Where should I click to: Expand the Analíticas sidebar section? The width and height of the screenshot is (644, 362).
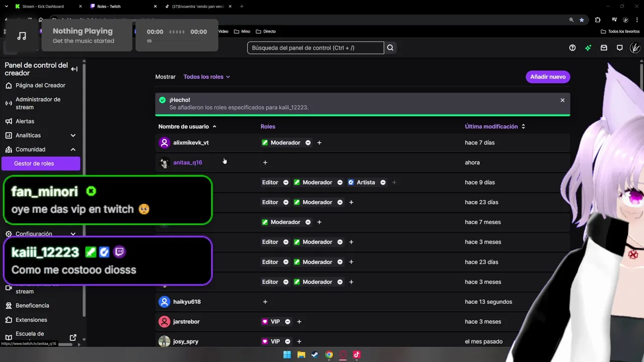pyautogui.click(x=73, y=135)
